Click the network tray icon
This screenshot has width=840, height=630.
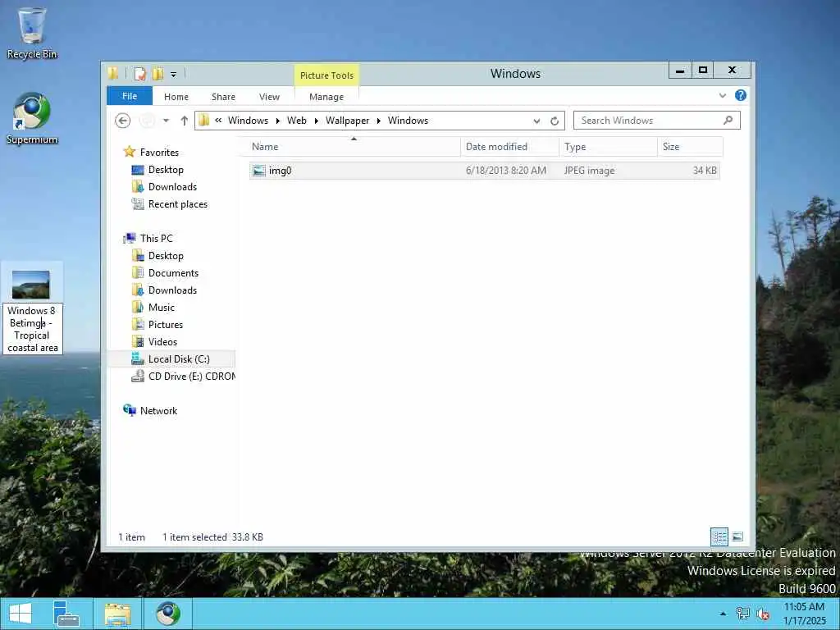(x=742, y=614)
